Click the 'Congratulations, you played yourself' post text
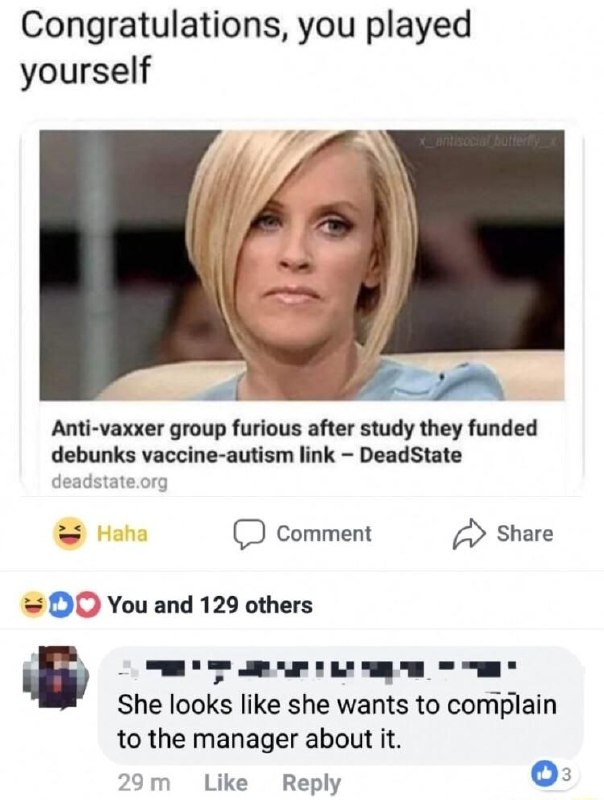604x800 pixels. (246, 47)
